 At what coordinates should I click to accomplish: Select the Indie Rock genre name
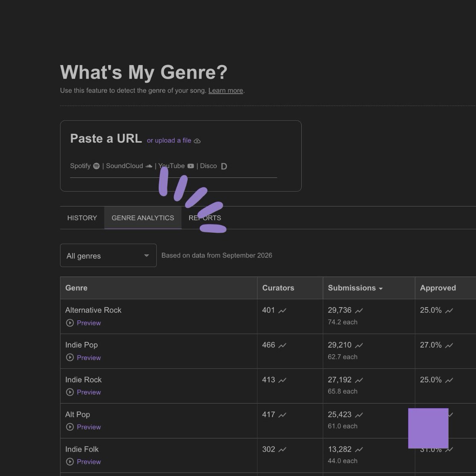coord(83,380)
